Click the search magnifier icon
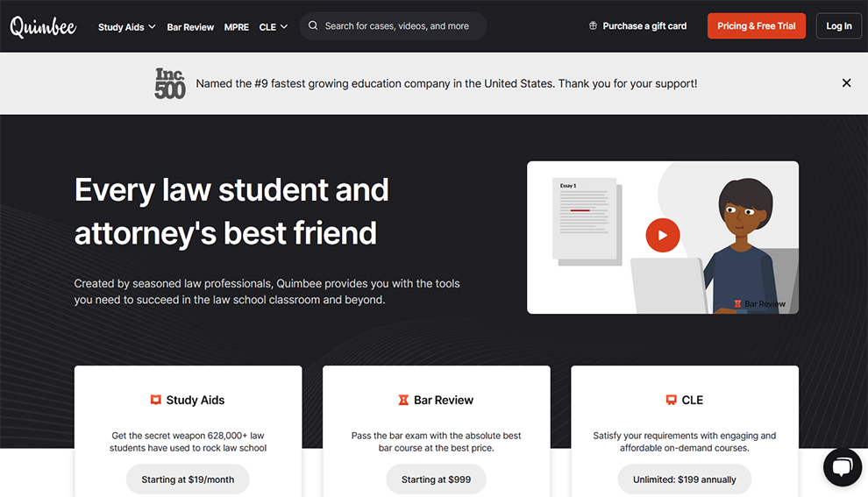 click(x=313, y=25)
